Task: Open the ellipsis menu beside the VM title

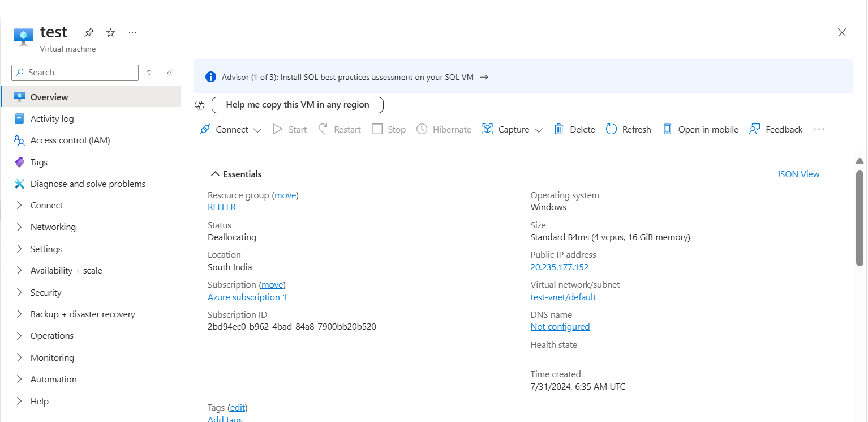Action: (132, 32)
